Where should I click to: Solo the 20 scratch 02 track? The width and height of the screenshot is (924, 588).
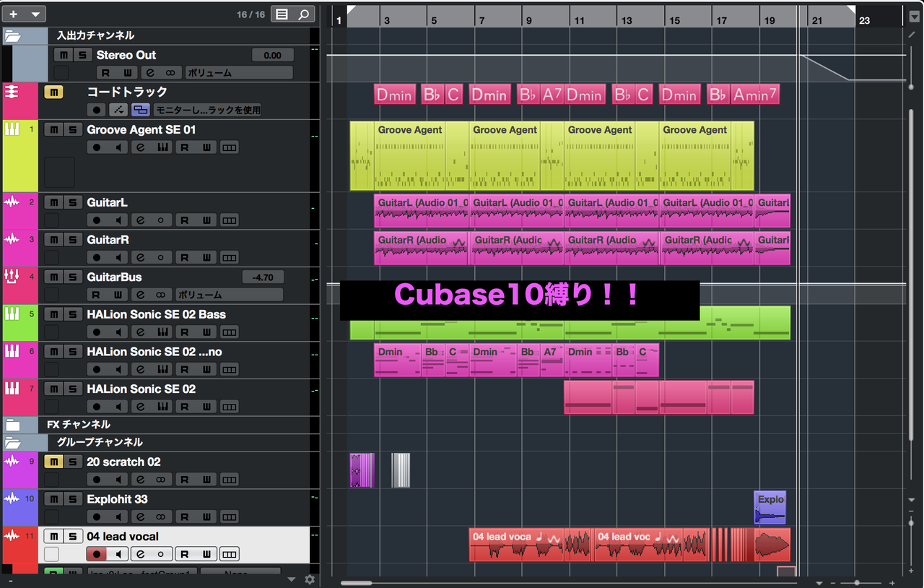click(73, 462)
